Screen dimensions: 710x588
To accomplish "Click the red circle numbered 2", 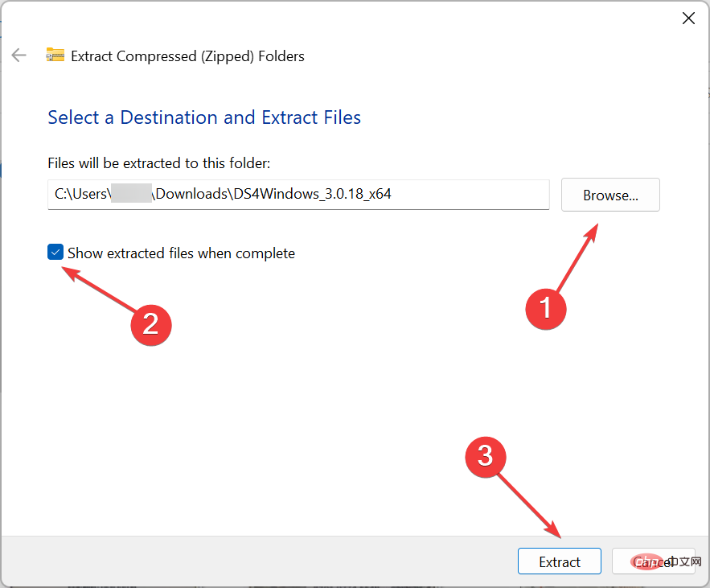I will click(150, 323).
